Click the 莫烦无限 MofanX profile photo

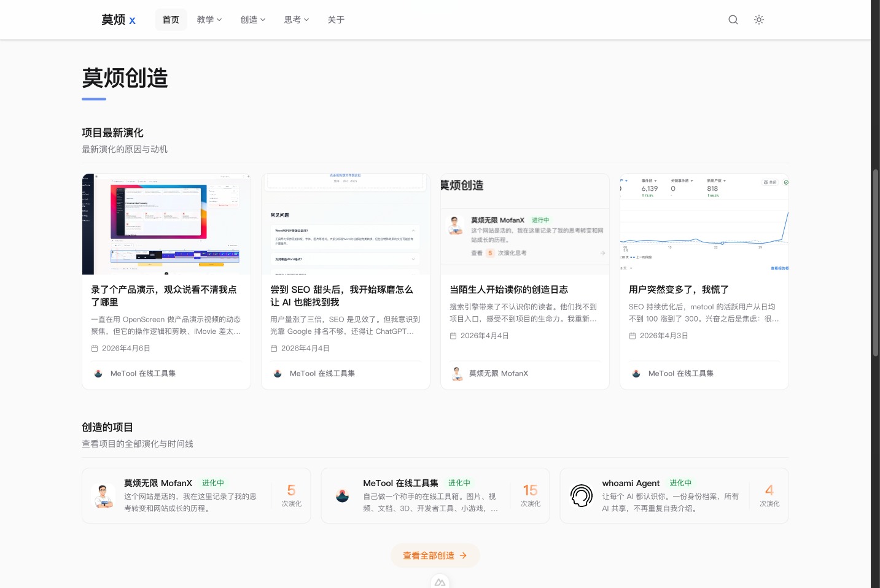(103, 495)
